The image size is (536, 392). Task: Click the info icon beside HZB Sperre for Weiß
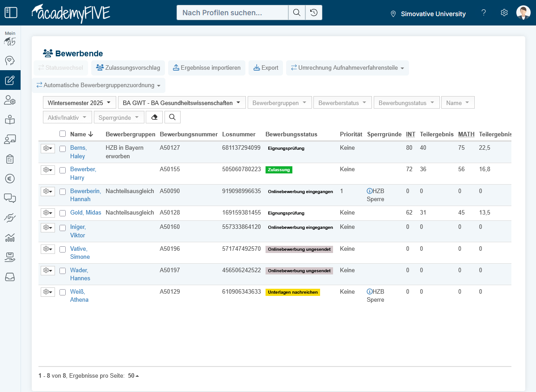(369, 291)
